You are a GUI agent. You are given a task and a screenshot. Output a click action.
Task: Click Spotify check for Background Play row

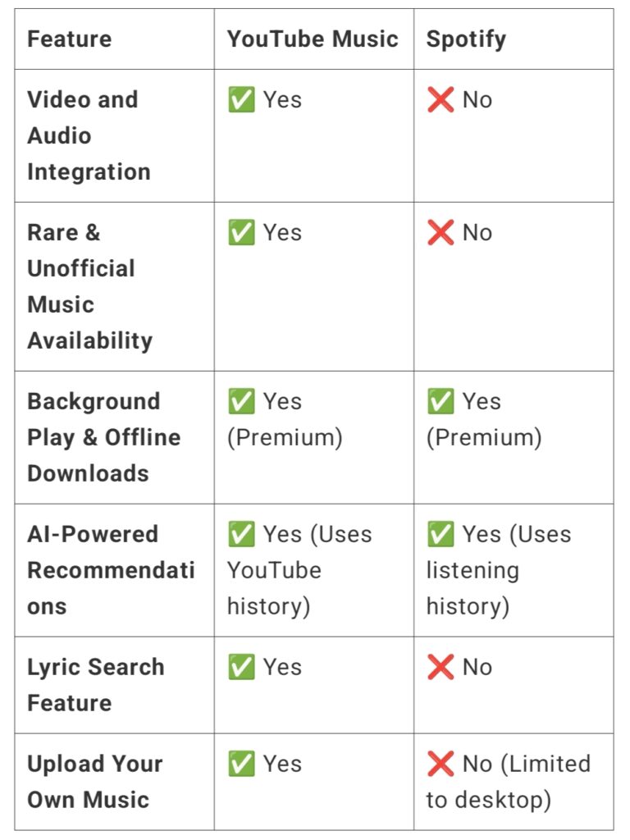[x=441, y=401]
